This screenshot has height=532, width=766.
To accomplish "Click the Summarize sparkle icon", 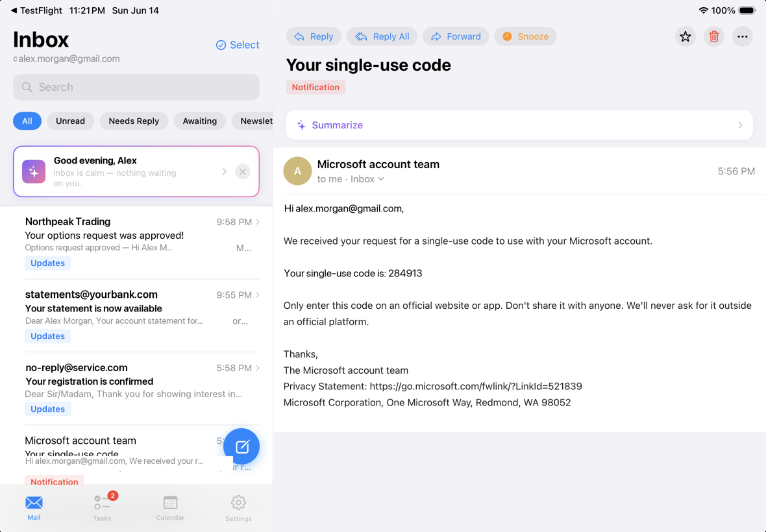I will [301, 125].
